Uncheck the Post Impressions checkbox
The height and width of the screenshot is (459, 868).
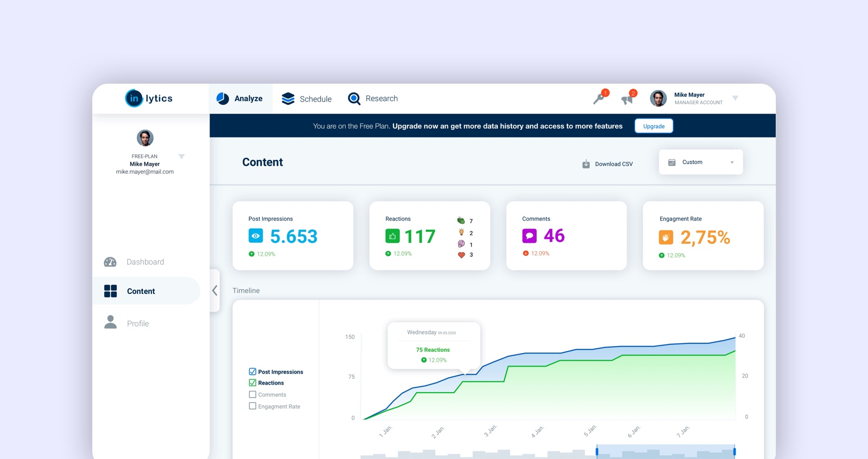[x=252, y=372]
